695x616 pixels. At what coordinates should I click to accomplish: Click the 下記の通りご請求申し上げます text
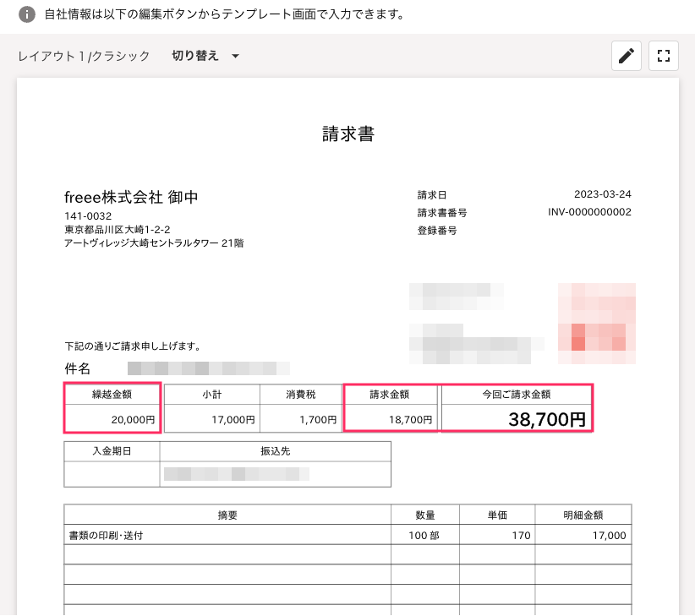click(x=132, y=346)
